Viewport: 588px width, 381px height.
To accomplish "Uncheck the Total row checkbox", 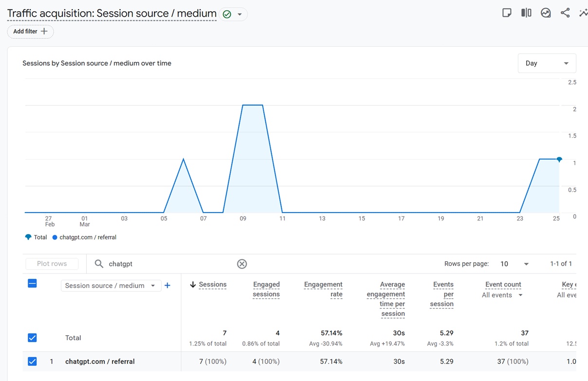I will 32,338.
